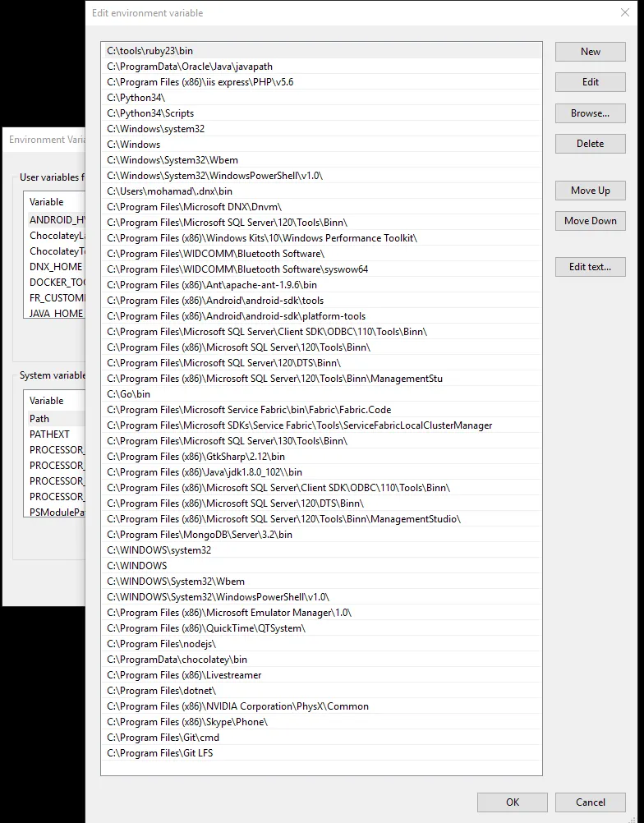
Task: Click the user variables Variable column header
Action: tap(54, 202)
